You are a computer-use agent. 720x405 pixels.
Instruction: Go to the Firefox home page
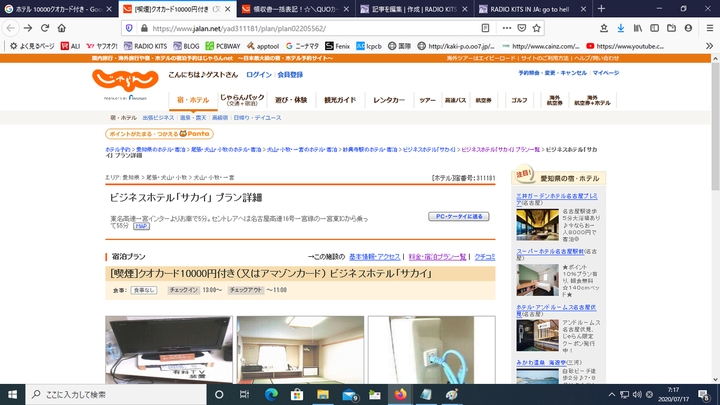(x=62, y=28)
